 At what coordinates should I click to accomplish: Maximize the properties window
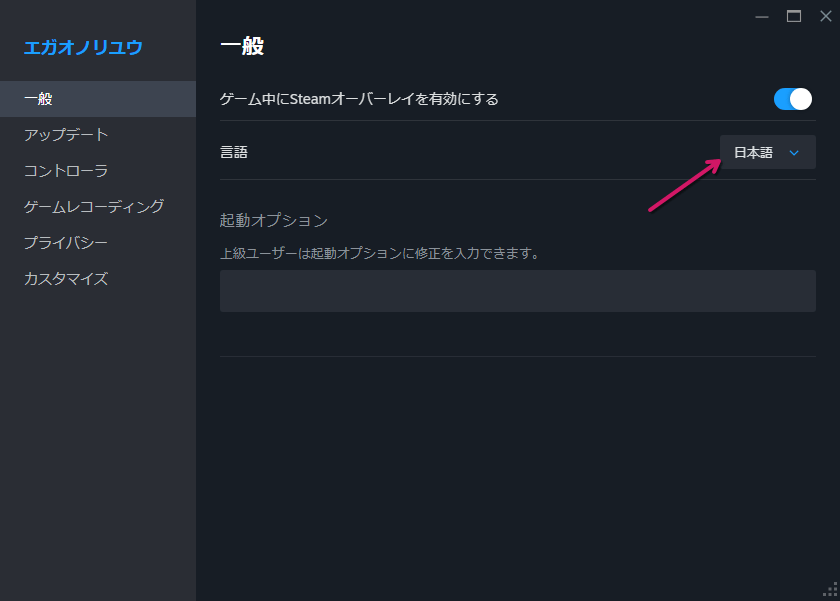point(794,16)
